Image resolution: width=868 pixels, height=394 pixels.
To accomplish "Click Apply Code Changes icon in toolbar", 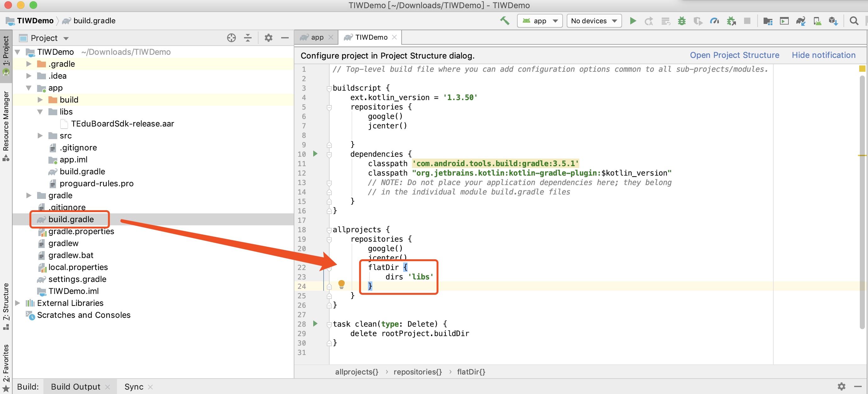I will pos(665,21).
